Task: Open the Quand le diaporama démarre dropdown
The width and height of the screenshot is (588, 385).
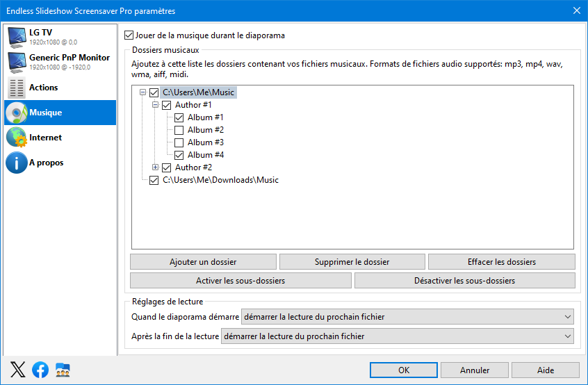Action: pos(407,317)
